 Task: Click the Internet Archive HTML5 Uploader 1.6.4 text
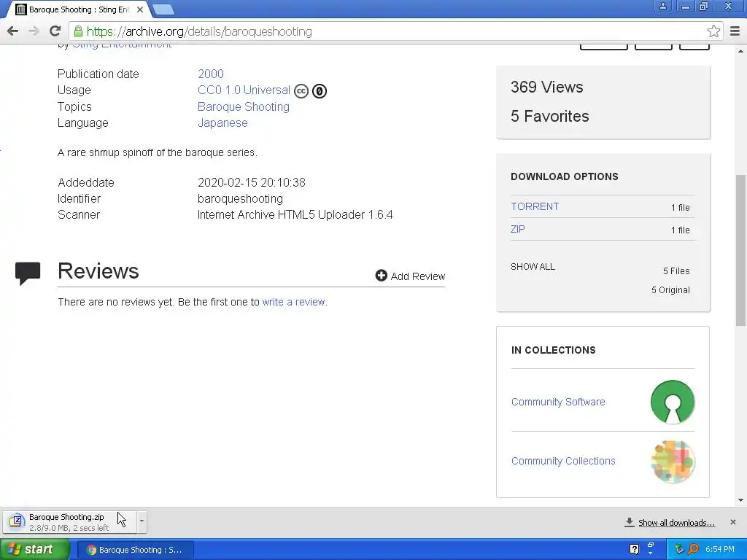295,215
